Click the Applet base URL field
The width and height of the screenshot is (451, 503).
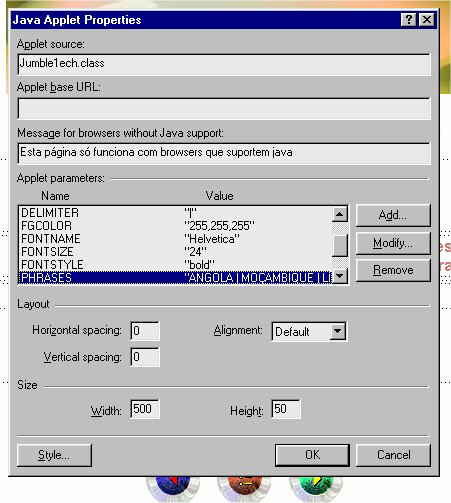click(x=224, y=108)
